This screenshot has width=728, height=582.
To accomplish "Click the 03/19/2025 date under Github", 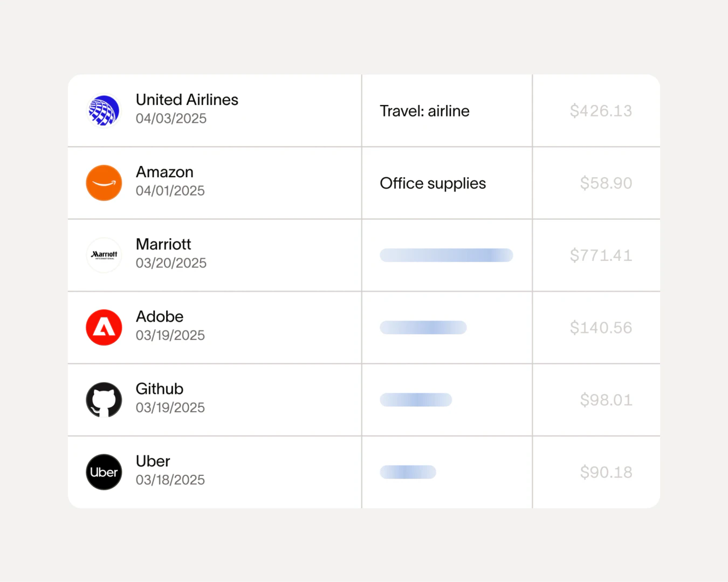I will (170, 408).
